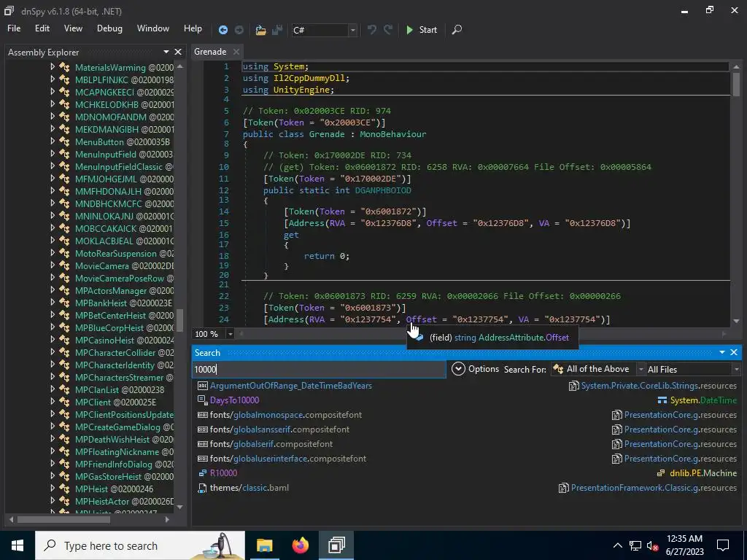Image resolution: width=747 pixels, height=560 pixels.
Task: Click the MonoBehaviour base class in code
Action: (393, 134)
